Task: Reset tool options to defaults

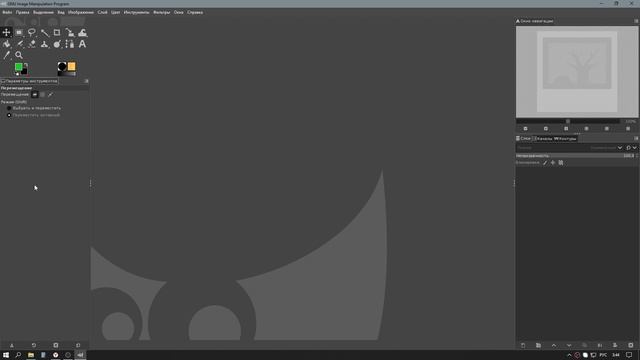Action: 78,345
